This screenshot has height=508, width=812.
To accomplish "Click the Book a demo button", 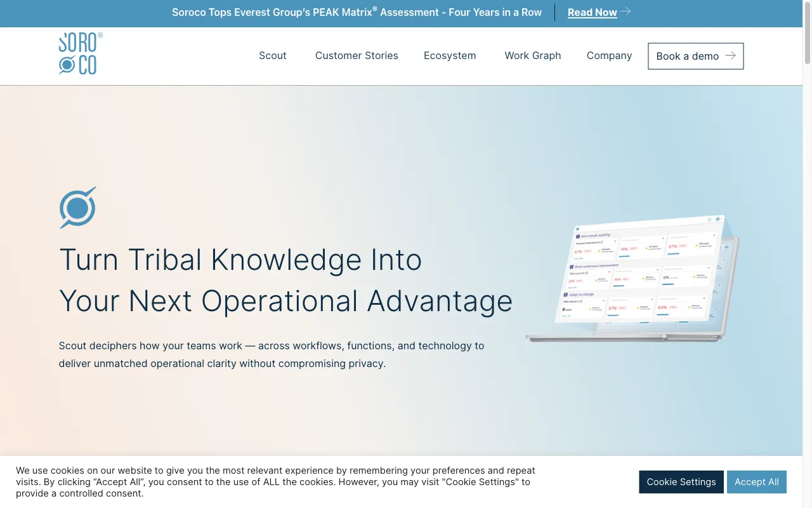I will 696,56.
